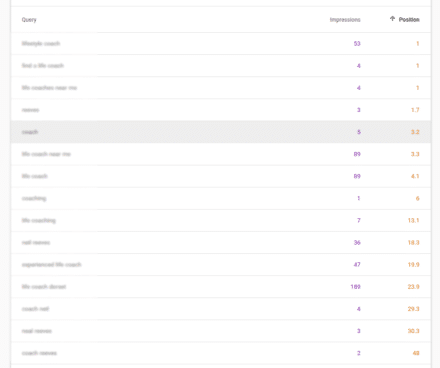This screenshot has width=440, height=368.
Task: Click position 1 for 'life coaches near me'
Action: 417,88
